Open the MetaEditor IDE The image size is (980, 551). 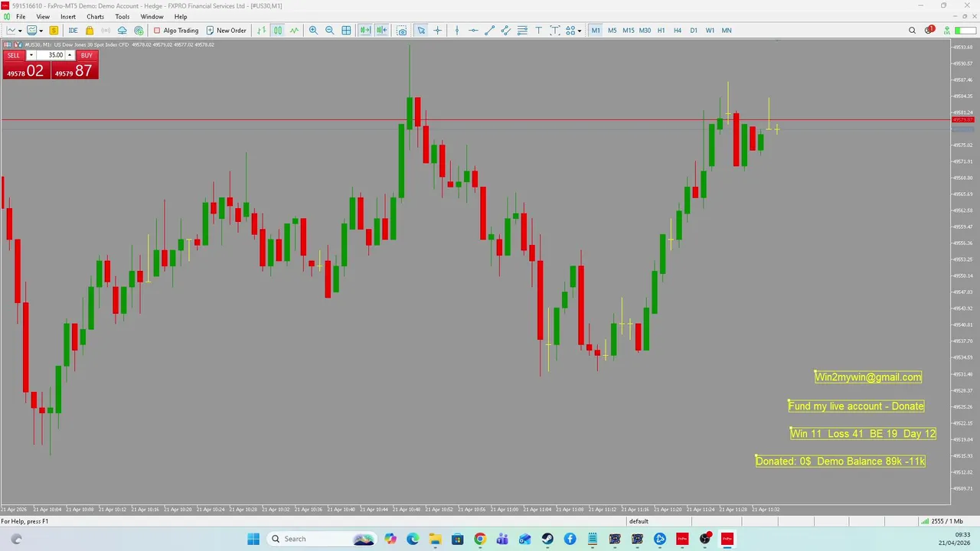coord(73,31)
